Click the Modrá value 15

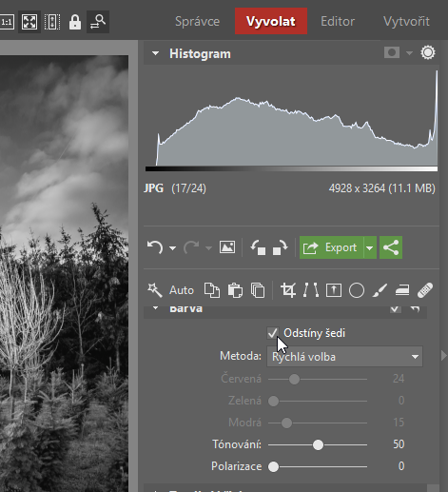click(x=399, y=423)
